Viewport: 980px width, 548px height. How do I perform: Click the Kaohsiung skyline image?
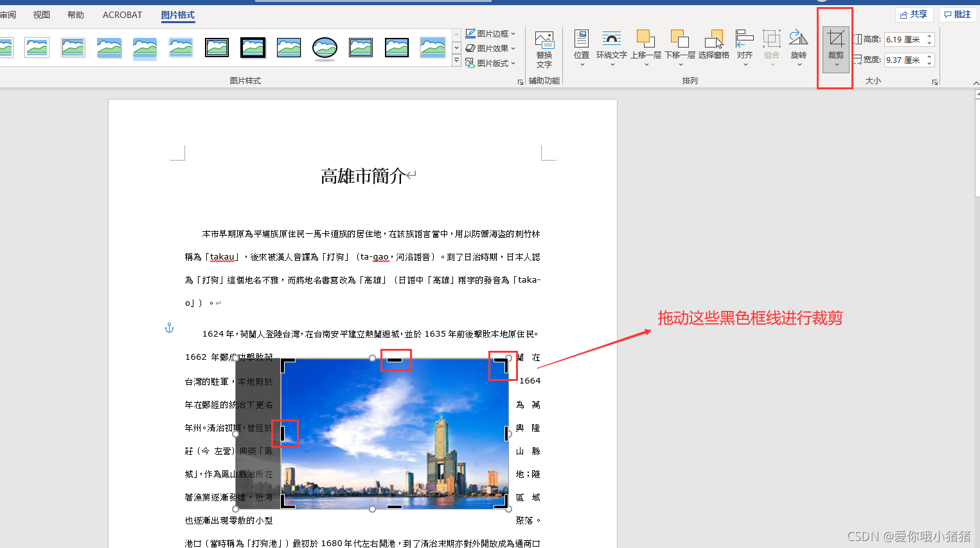coord(395,434)
